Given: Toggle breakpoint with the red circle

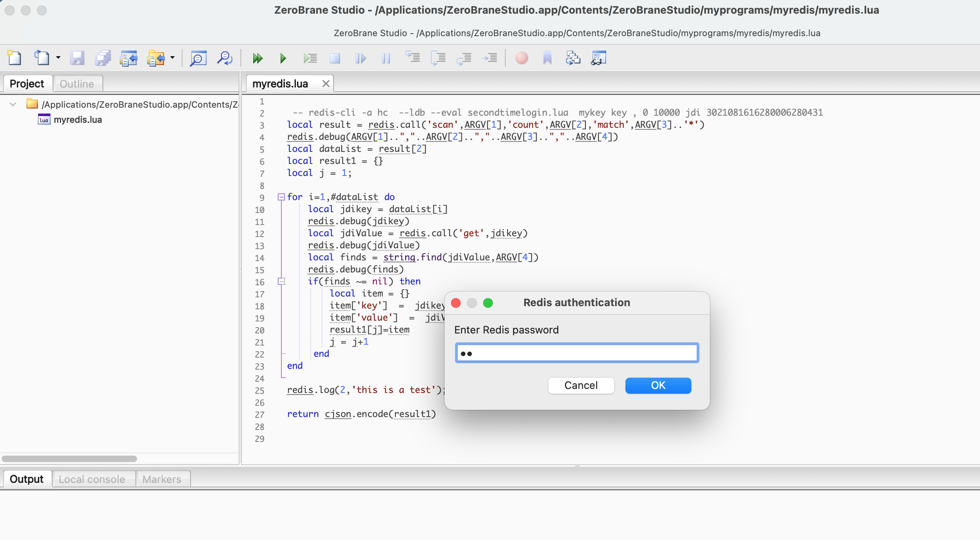Looking at the screenshot, I should tap(522, 58).
